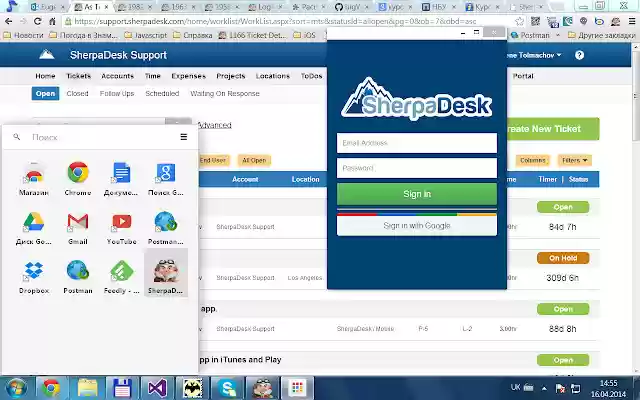The image size is (640, 400).
Task: Open Google Search app in launcher
Action: (x=165, y=178)
